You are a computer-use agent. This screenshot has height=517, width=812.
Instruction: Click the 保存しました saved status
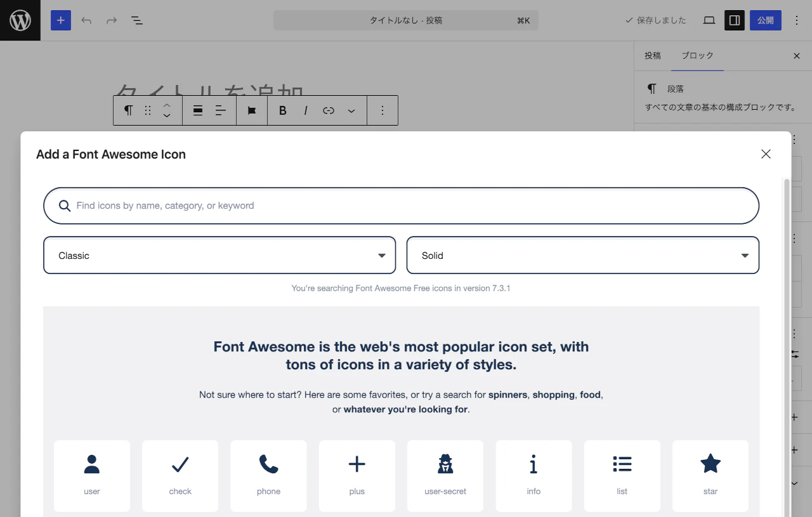[656, 20]
